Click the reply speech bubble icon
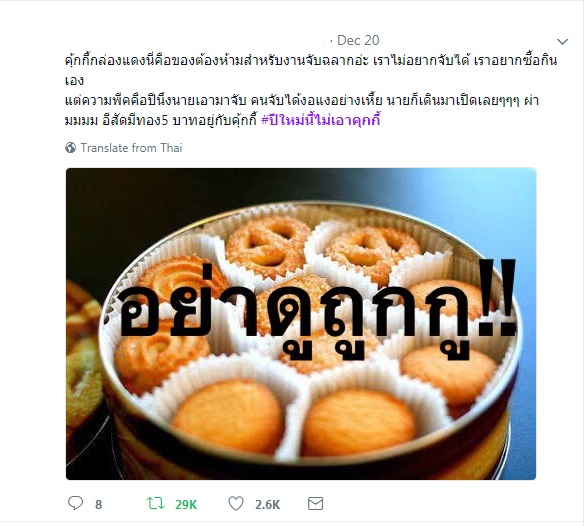584x526 pixels. point(75,503)
